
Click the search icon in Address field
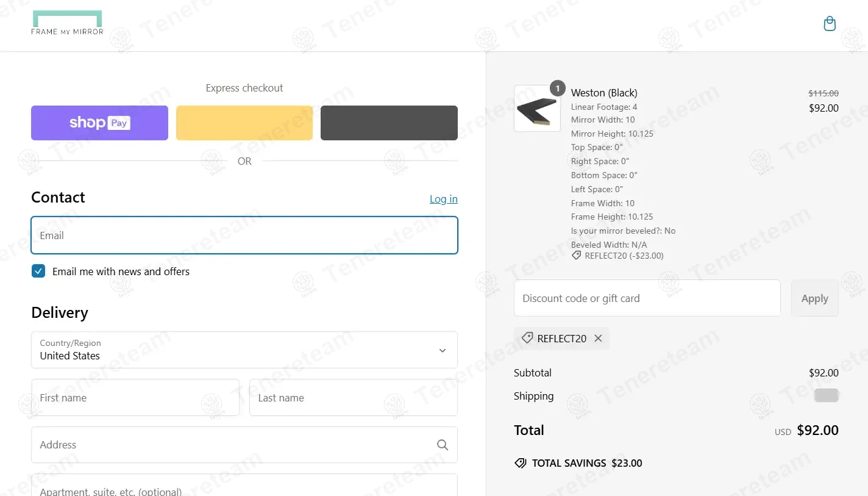[x=443, y=445]
